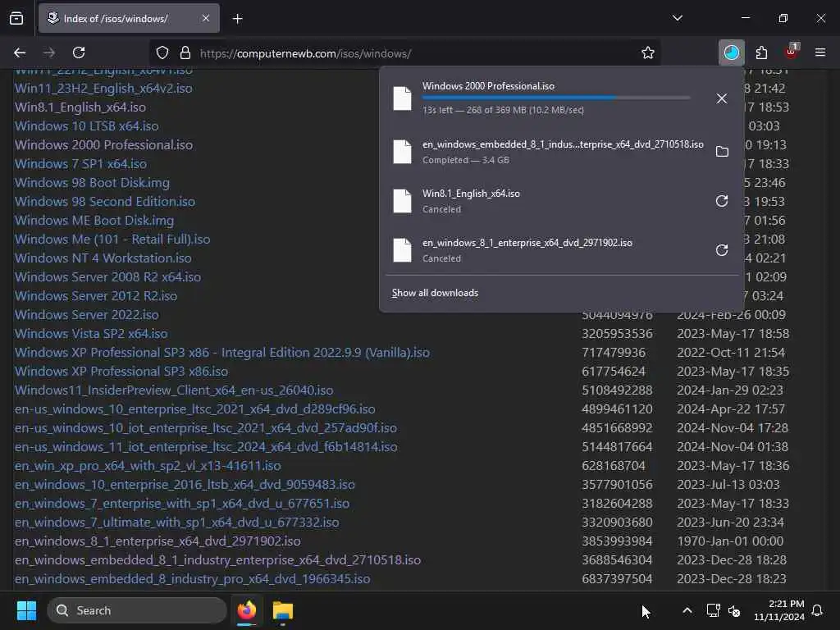Open en_windows_7_ultimate_with_sp1 iso link
The image size is (840, 630).
177,522
